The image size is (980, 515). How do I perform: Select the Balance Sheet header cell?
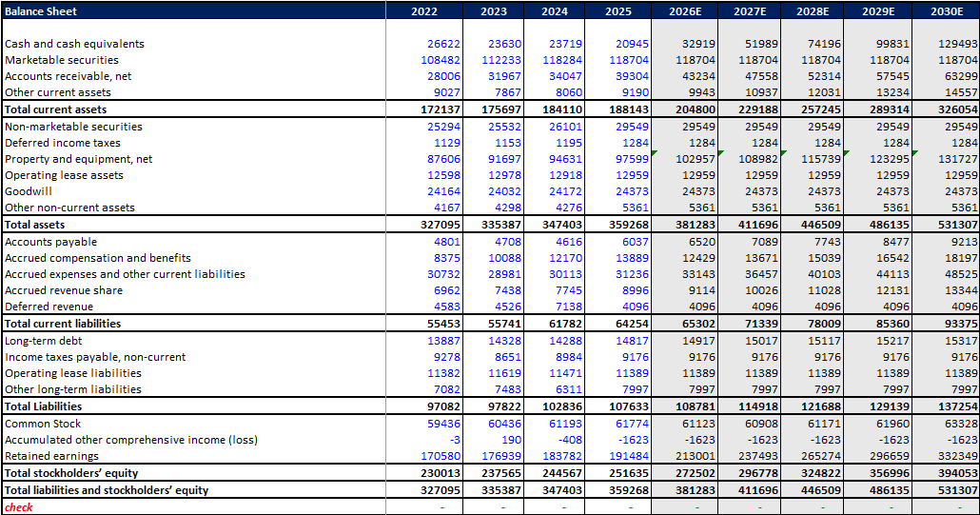click(193, 11)
